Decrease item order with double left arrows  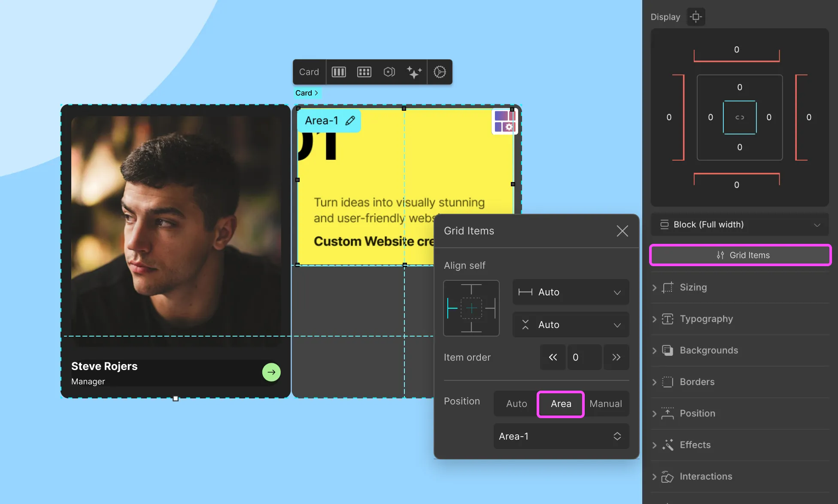[553, 357]
